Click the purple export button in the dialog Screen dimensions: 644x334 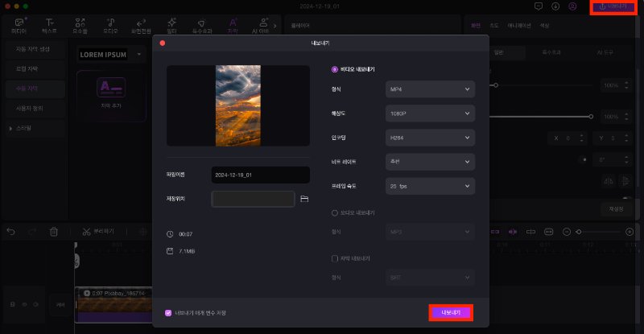450,312
